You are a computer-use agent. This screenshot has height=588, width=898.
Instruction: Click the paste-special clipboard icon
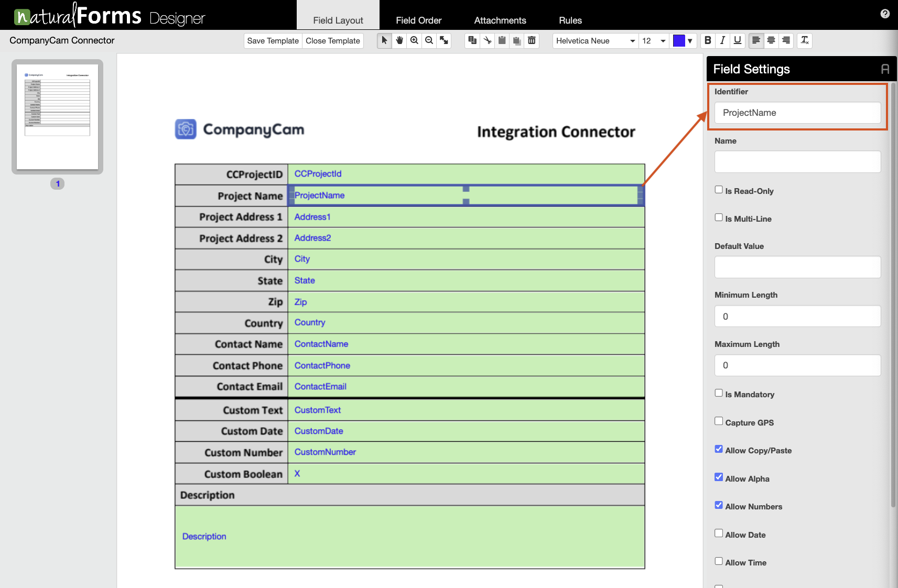[x=516, y=40]
